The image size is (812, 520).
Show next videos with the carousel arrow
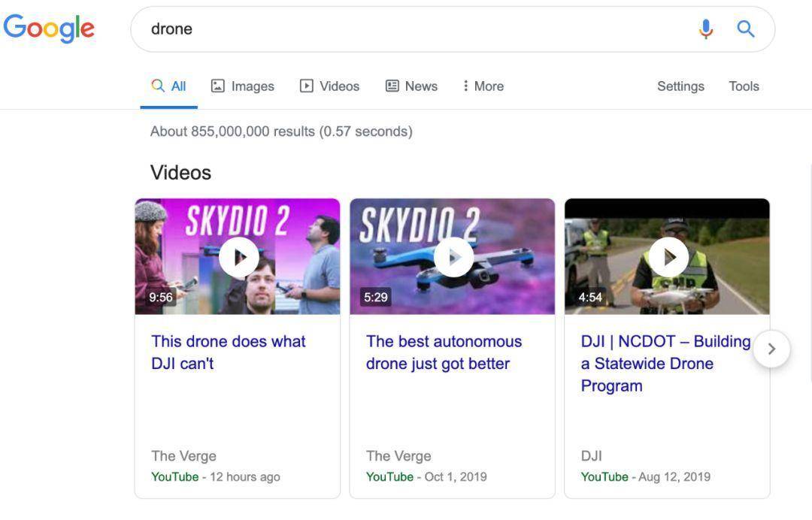pyautogui.click(x=771, y=349)
